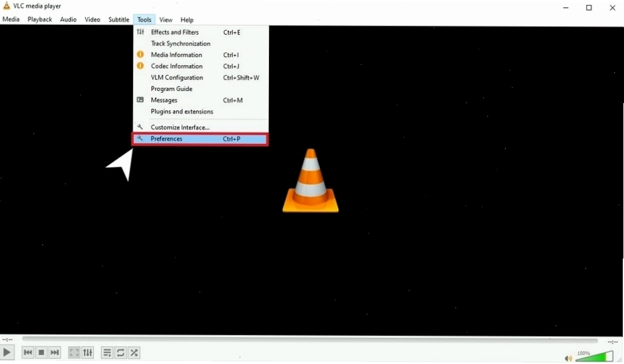Open Program Guide entry
The image size is (624, 364).
tap(201, 88)
